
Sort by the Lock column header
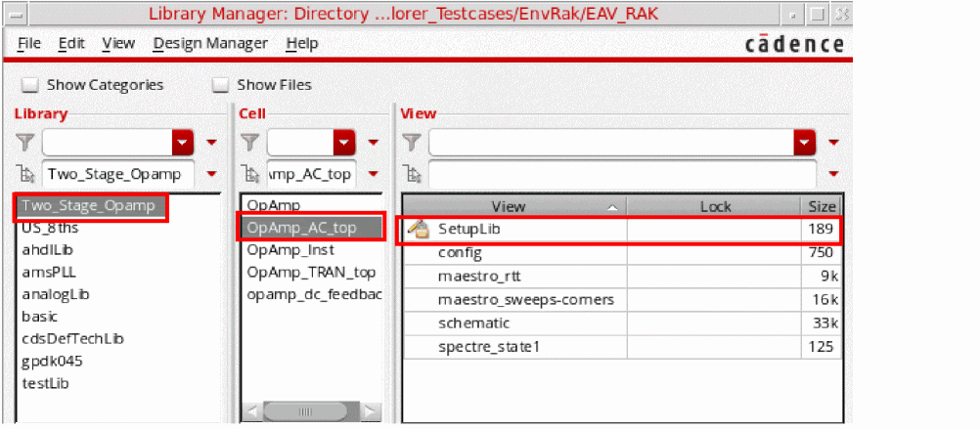tap(714, 206)
